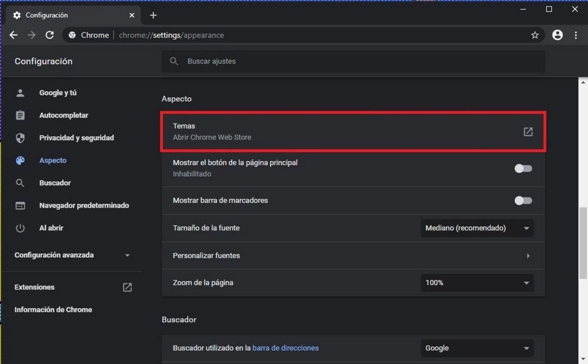Viewport: 588px width, 364px height.
Task: Open the profile account icon
Action: point(557,35)
